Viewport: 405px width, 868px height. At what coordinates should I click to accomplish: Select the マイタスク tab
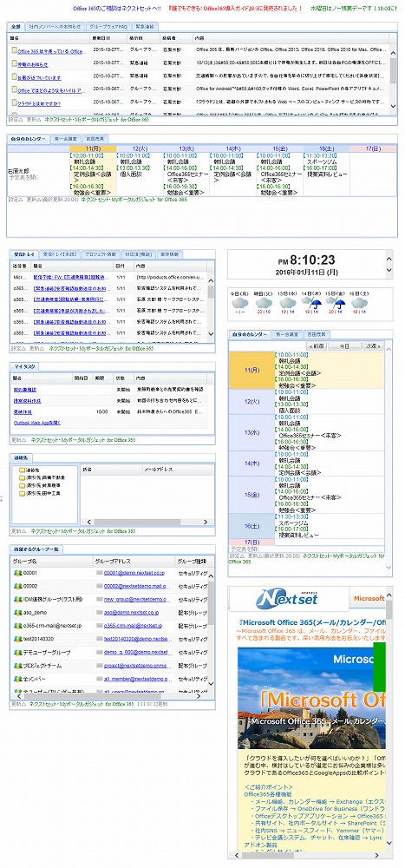click(23, 366)
